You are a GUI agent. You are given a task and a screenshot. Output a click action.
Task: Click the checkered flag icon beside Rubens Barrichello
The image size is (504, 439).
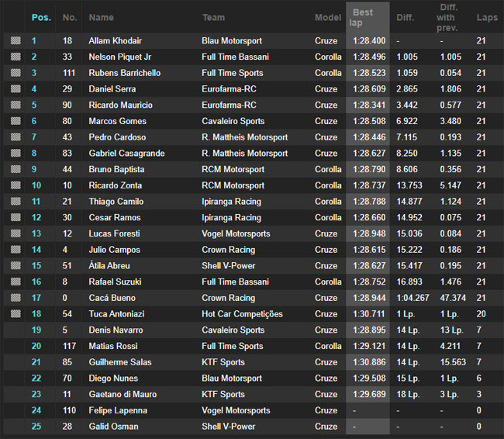tap(16, 73)
